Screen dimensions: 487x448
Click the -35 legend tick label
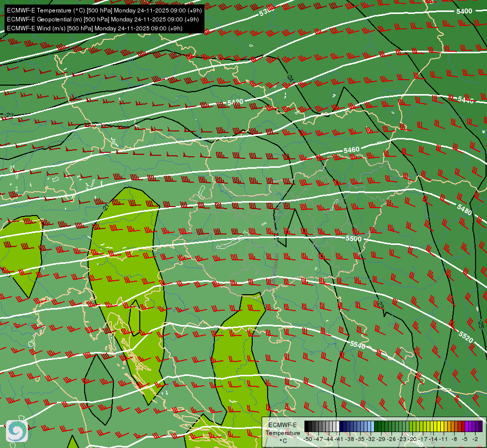(x=360, y=439)
